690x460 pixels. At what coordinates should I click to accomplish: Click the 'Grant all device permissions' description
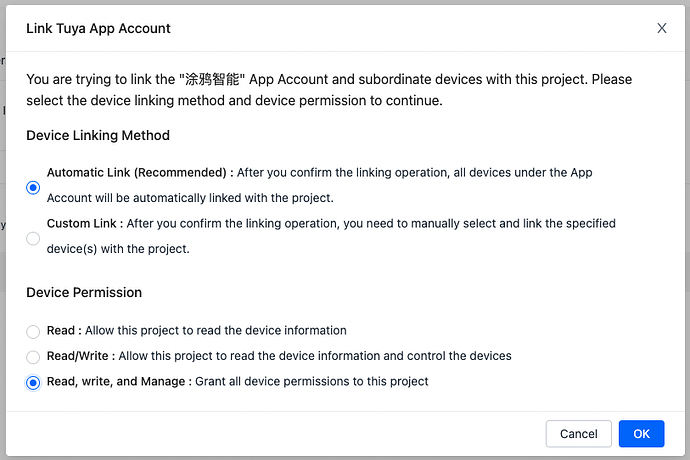click(x=312, y=381)
